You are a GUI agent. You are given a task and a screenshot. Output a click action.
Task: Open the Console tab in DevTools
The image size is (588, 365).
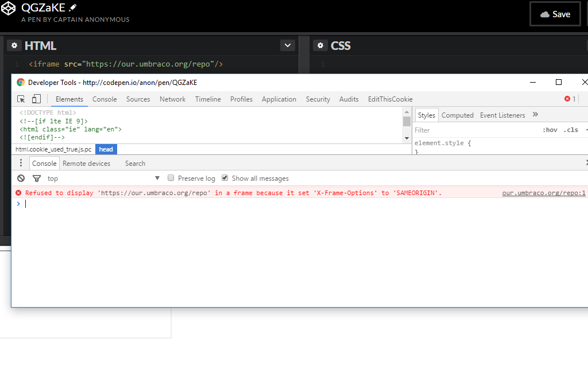tap(105, 99)
